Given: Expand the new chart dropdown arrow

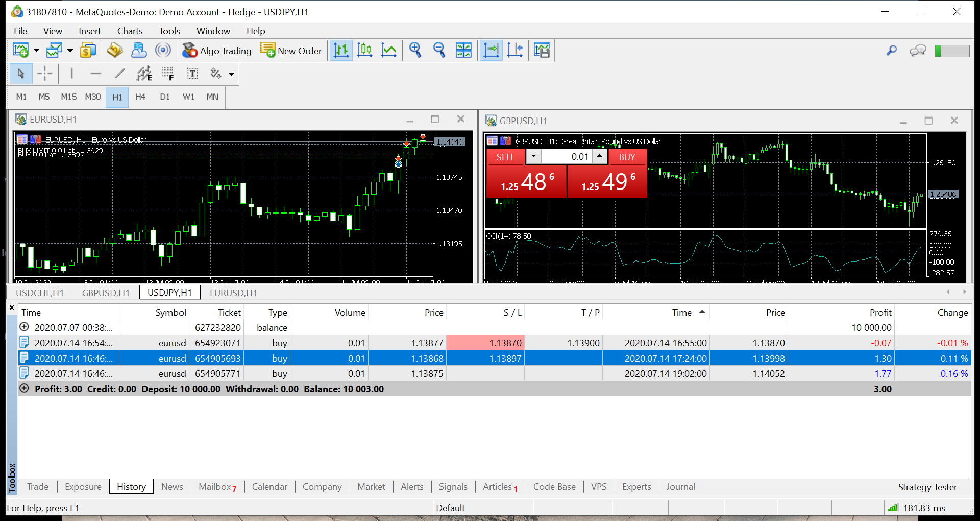Looking at the screenshot, I should (x=36, y=51).
